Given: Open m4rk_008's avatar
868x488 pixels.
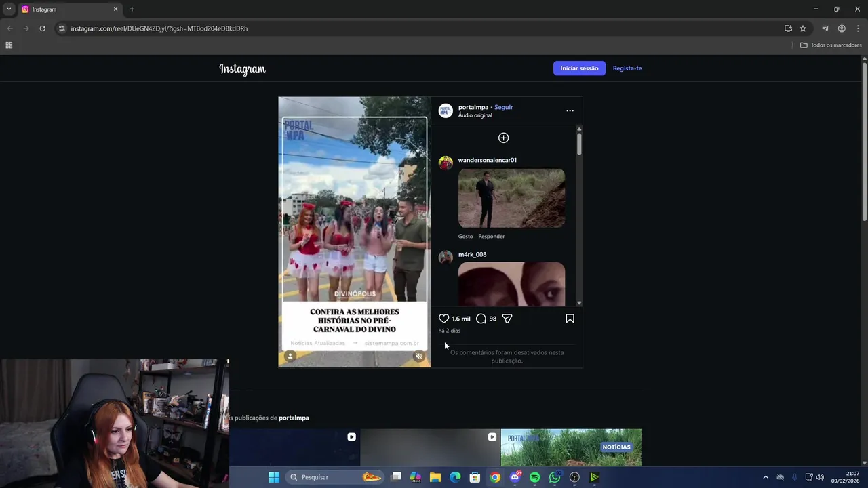Looking at the screenshot, I should tap(446, 257).
